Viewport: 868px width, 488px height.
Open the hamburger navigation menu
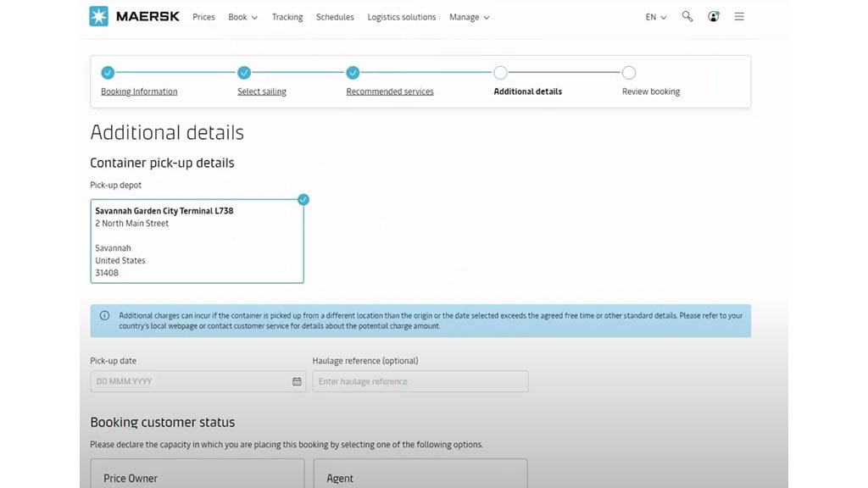click(x=739, y=16)
